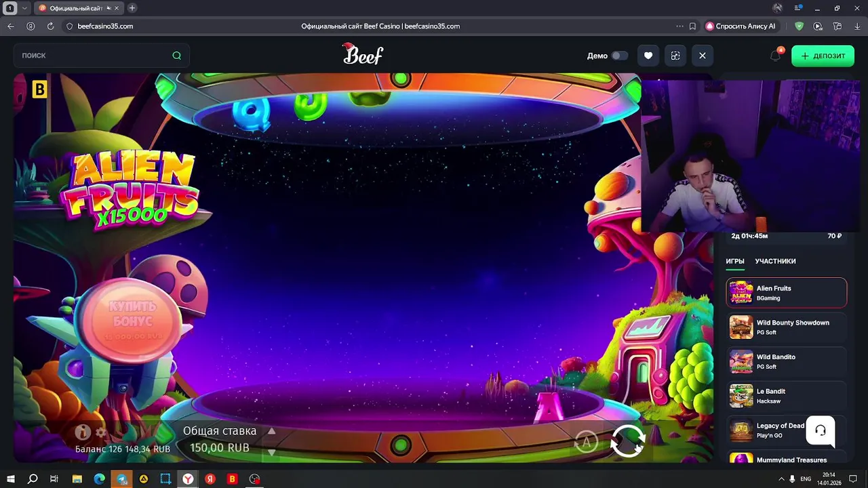Open Le Bandit by Hacksaw
Viewport: 868px width, 488px height.
pyautogui.click(x=787, y=396)
